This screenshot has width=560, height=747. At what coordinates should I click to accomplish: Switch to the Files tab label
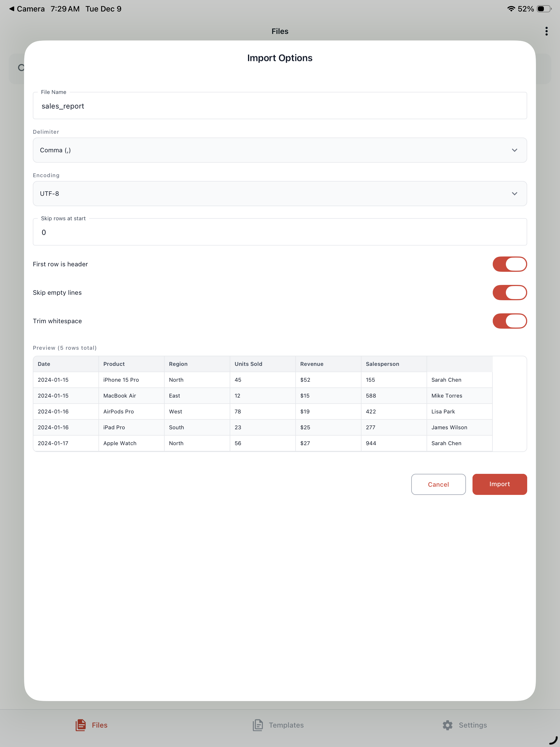[100, 725]
